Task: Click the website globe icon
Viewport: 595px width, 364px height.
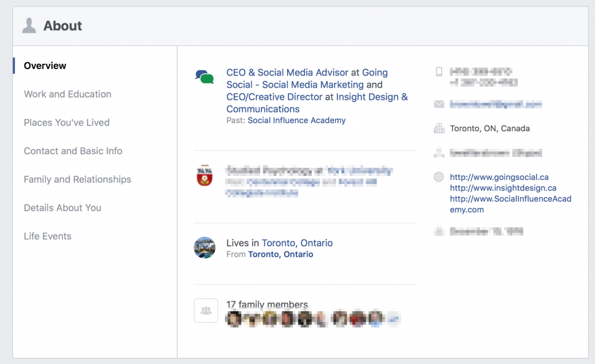Action: [x=439, y=177]
